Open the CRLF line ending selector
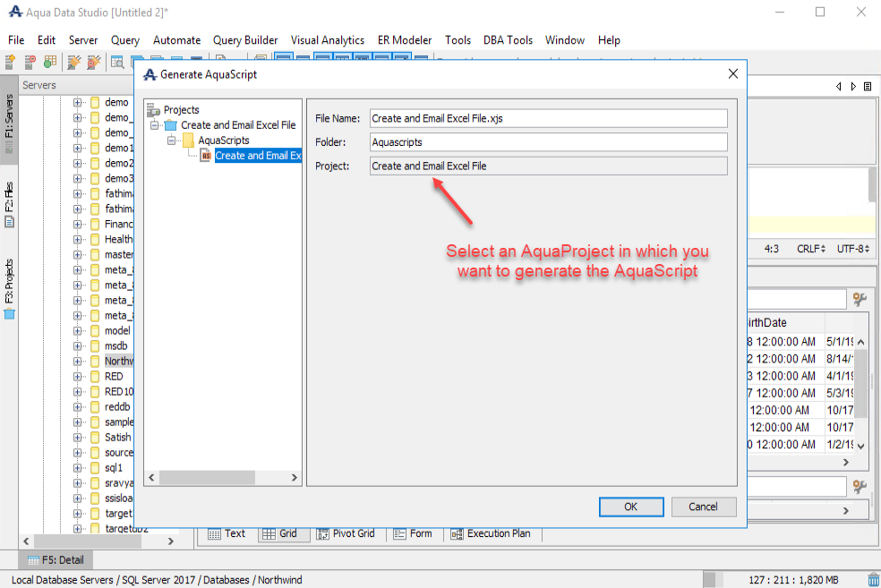The height and width of the screenshot is (588, 881). point(811,249)
